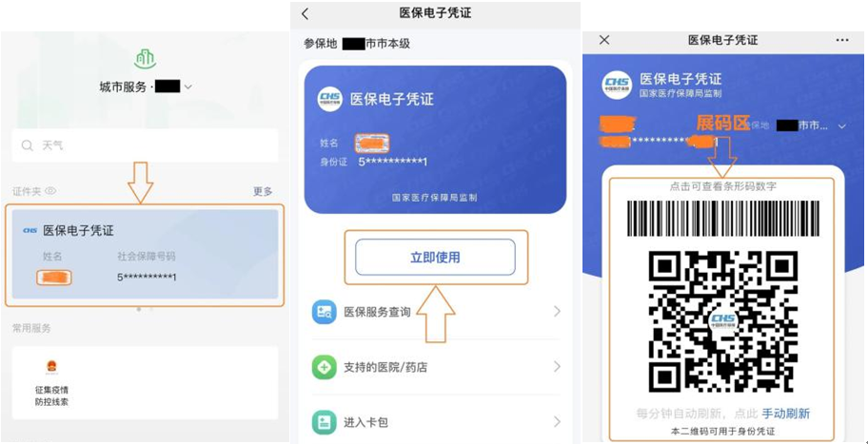Screen dimensions: 868x444
Task: Click the city services building logo icon
Action: [x=145, y=59]
